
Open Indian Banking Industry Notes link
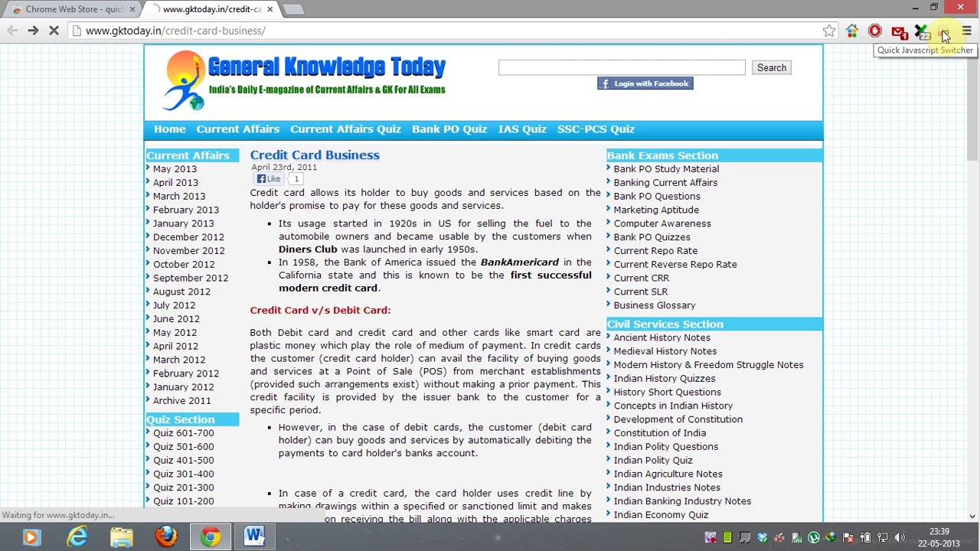[x=682, y=501]
